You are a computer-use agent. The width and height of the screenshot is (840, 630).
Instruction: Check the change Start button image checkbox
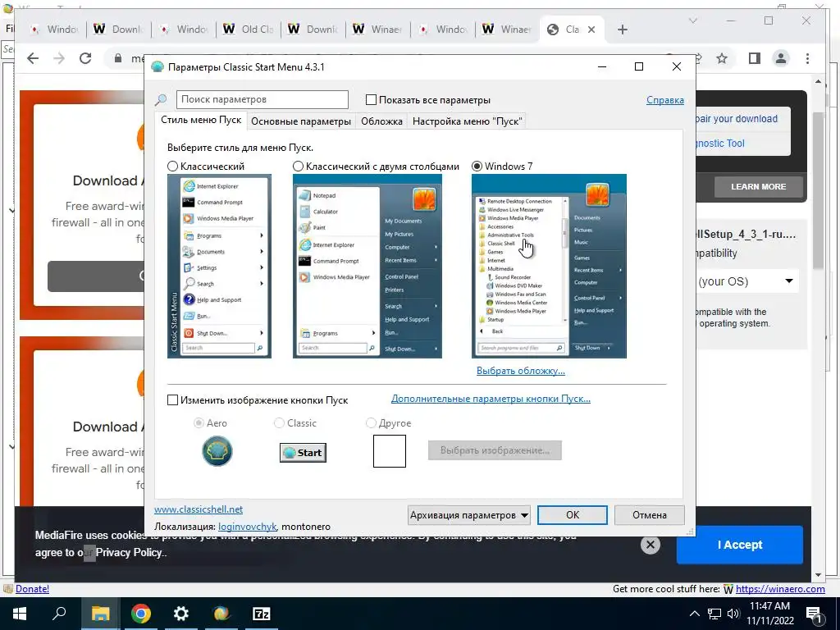point(172,400)
